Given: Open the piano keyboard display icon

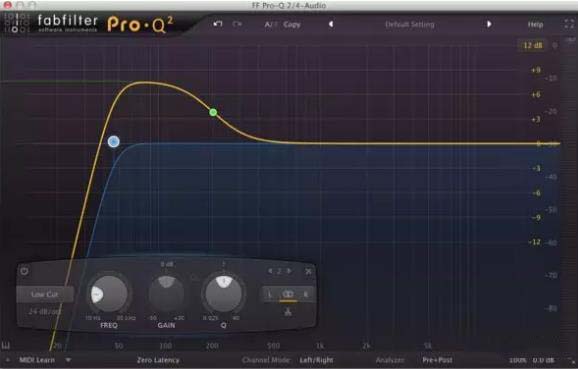Looking at the screenshot, I should pos(6,346).
